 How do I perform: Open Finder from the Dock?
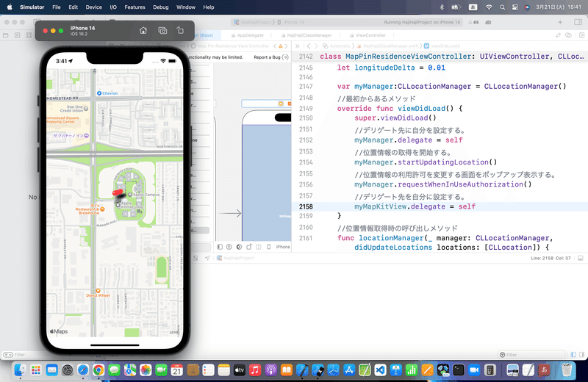coord(20,370)
